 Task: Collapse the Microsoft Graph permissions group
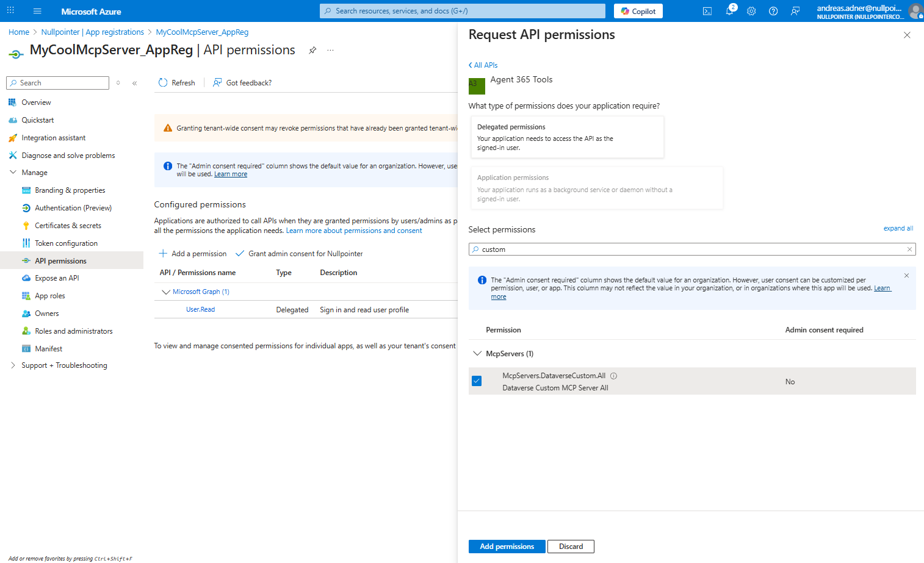(x=165, y=292)
